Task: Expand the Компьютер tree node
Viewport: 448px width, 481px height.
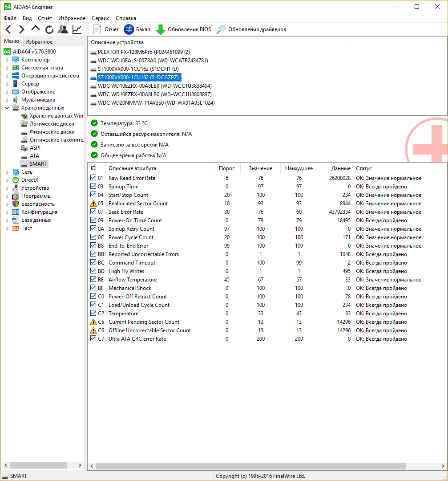Action: point(7,60)
